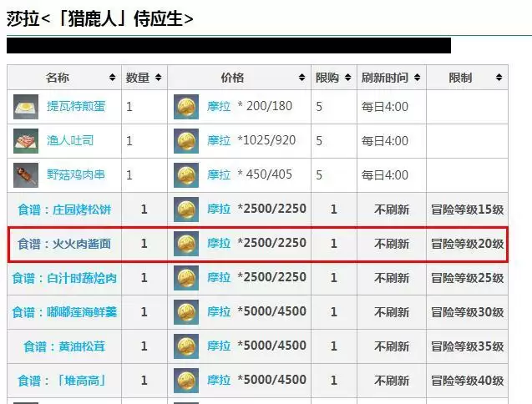Click 摩拉 link in 庄园烤松饼 row

pos(219,209)
